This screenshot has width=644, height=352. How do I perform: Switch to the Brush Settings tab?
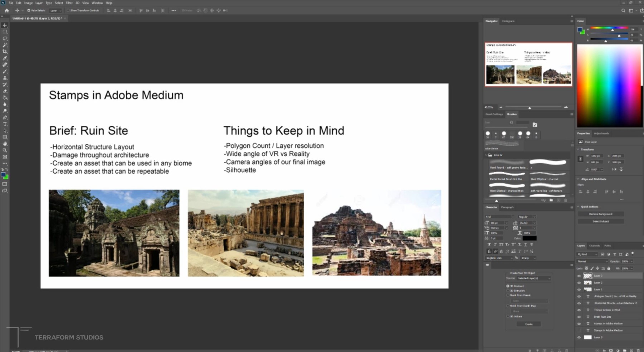[494, 114]
